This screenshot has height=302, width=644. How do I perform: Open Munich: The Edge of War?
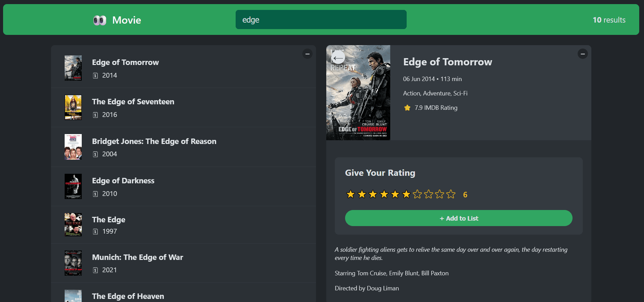pyautogui.click(x=183, y=263)
